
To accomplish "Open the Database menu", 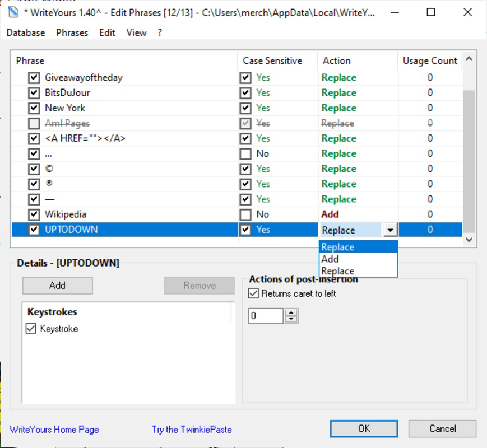I will [26, 32].
